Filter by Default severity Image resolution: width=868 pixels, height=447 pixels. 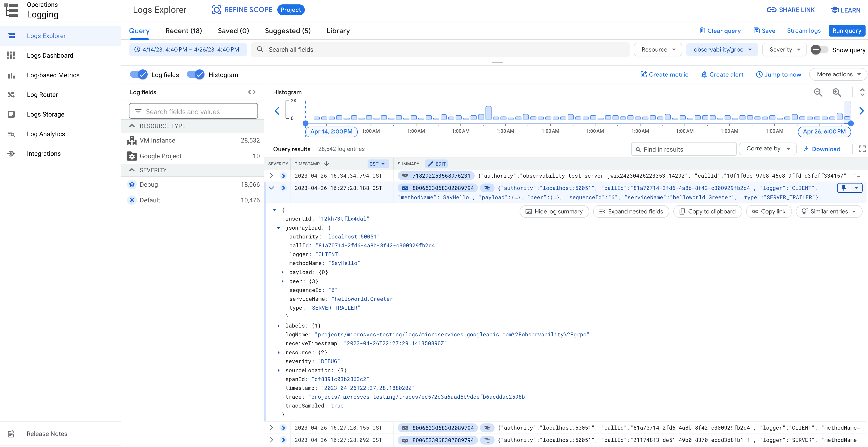click(193, 200)
